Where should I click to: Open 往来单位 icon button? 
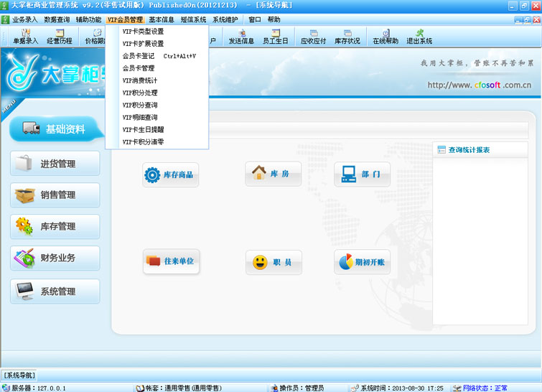coord(171,261)
